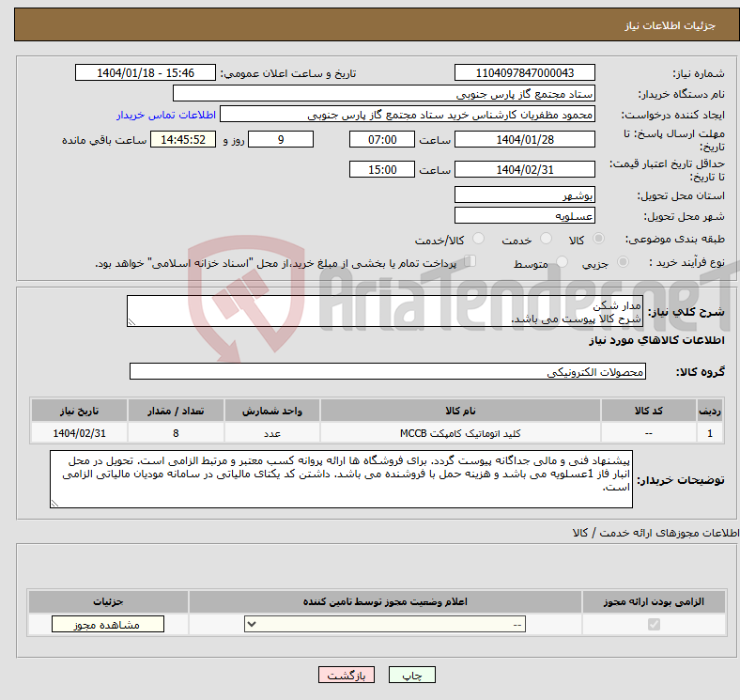Click into the شرح کلی نیاز text area
This screenshot has height=700, width=740.
click(385, 312)
